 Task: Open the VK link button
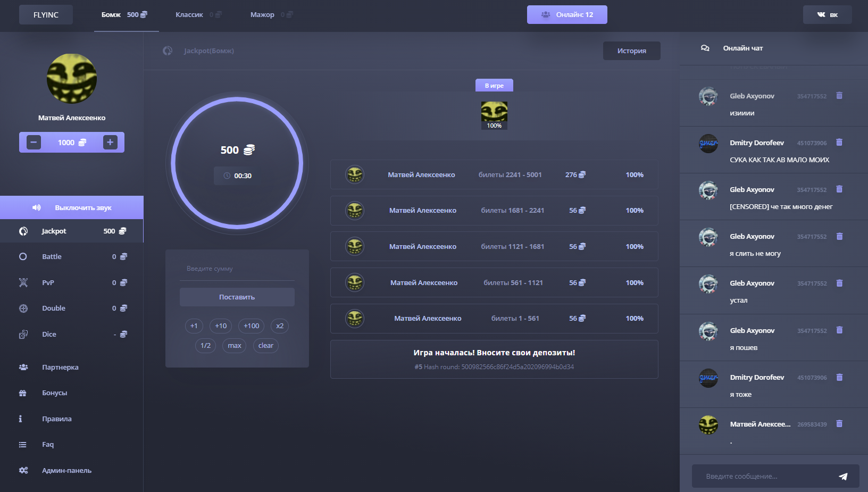tap(827, 15)
